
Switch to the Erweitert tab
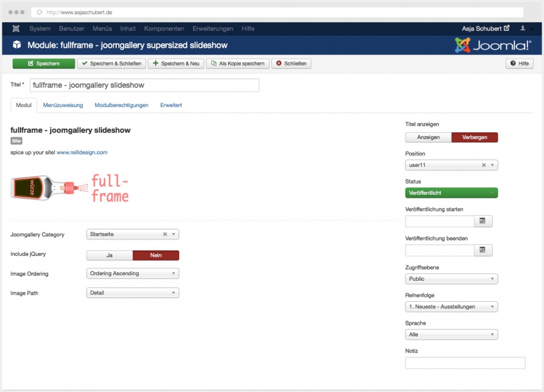(171, 105)
